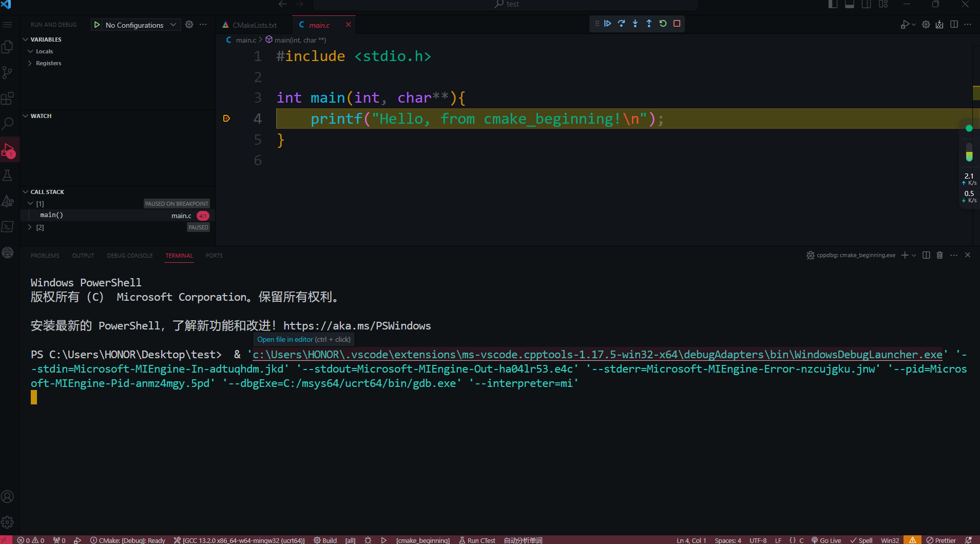
Task: Click [cmake_beginning] launch target
Action: (x=422, y=540)
